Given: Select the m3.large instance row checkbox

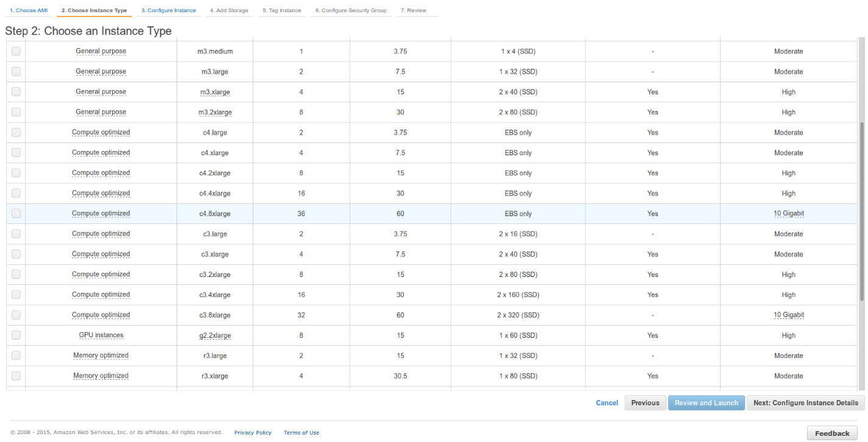Looking at the screenshot, I should pyautogui.click(x=16, y=71).
